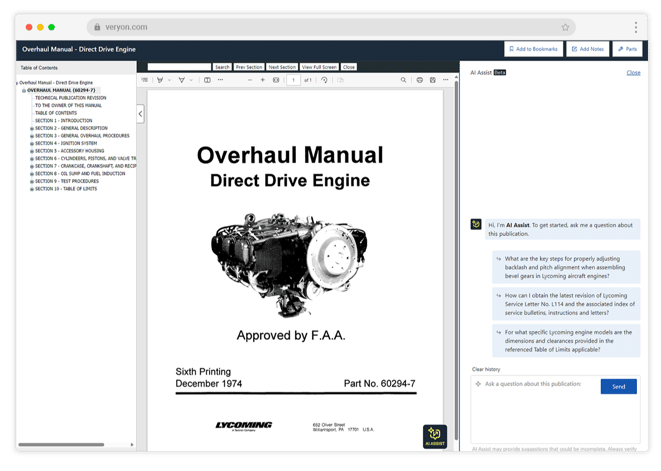Select root Overhaul Manual - Direct Drive Engine
The width and height of the screenshot is (661, 471).
tap(56, 83)
